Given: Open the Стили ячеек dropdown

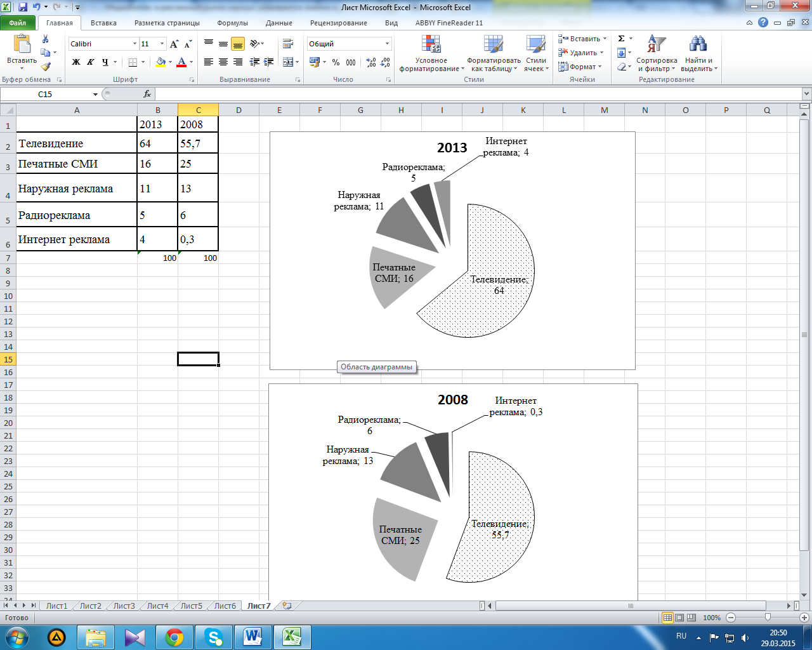Looking at the screenshot, I should tap(536, 53).
